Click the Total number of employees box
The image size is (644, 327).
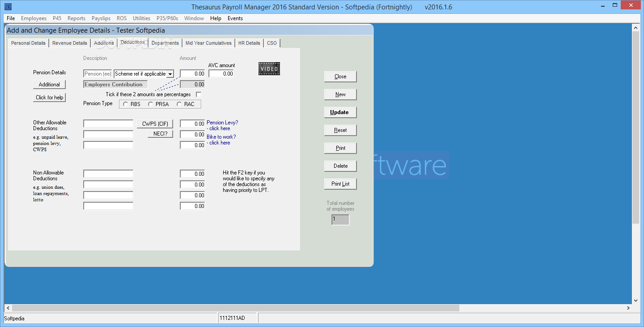[x=340, y=220]
